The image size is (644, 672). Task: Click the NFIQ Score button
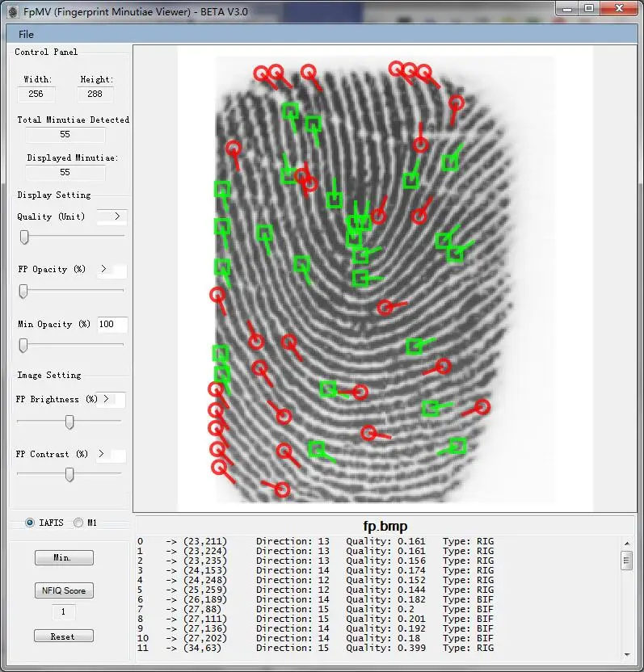[64, 590]
